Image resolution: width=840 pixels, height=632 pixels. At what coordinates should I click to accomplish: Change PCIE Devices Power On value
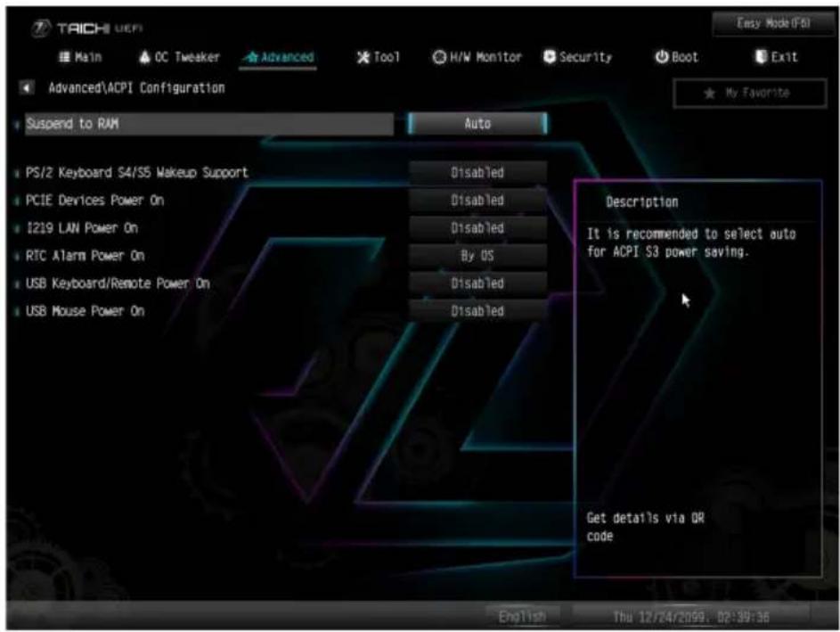pos(477,201)
